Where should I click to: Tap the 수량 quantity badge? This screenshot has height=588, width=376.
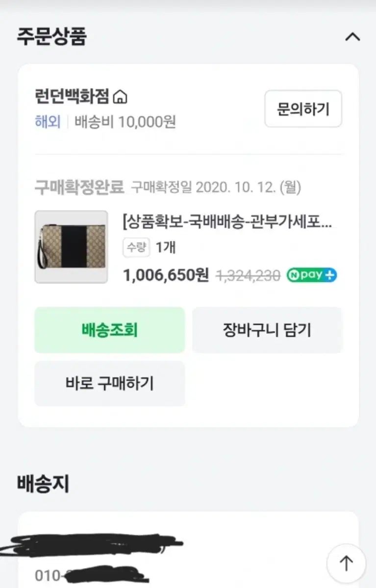point(136,248)
